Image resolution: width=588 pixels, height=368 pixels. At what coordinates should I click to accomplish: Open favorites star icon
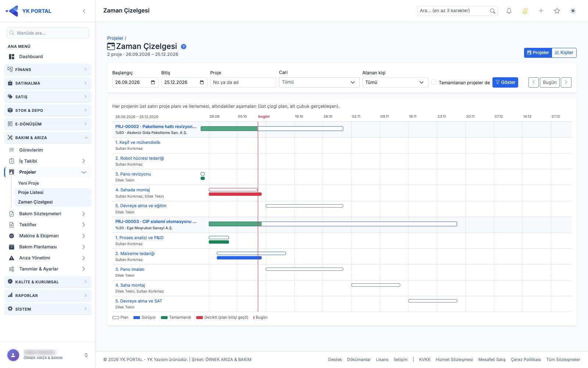click(x=557, y=11)
